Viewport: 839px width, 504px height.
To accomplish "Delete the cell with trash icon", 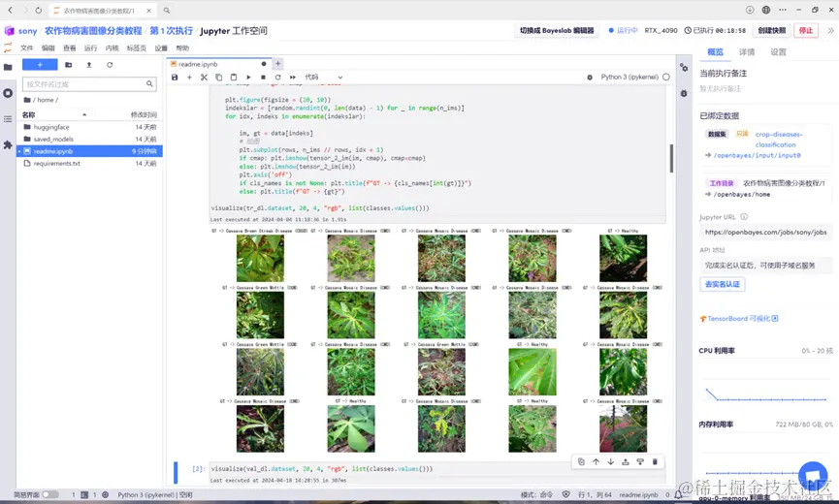I will click(655, 461).
